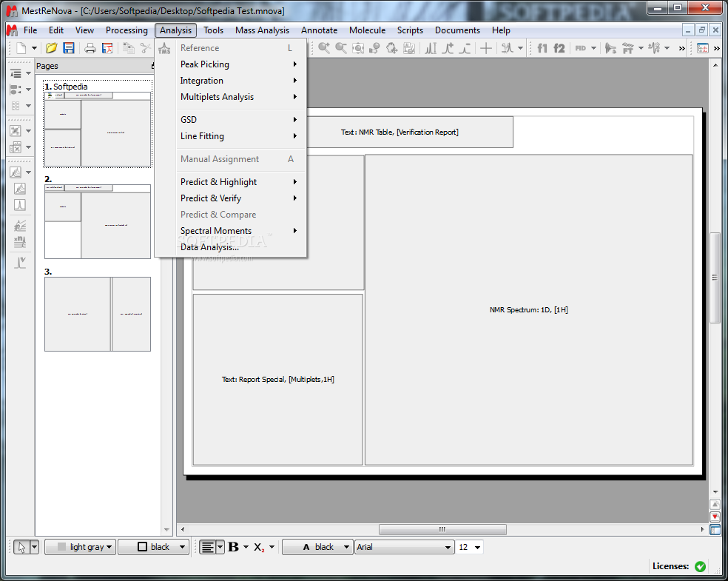Choose Predict & Highlight menu entry

tap(240, 181)
